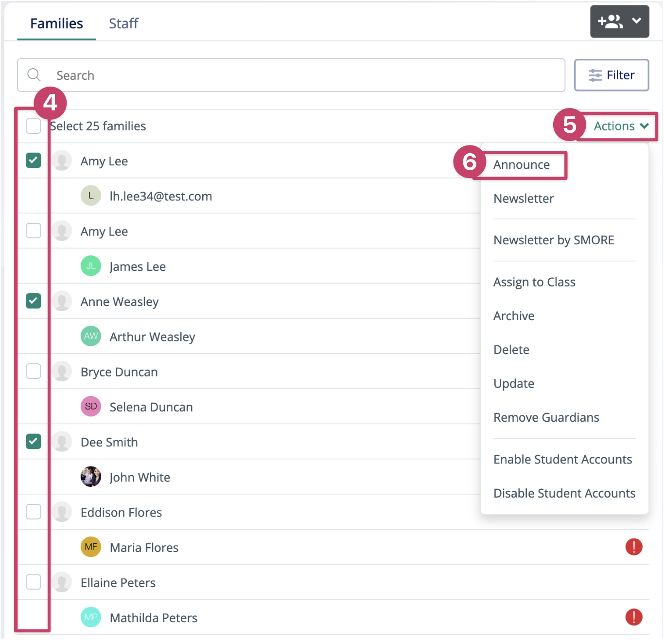
Task: Select Assign to Class menu option
Action: tap(534, 282)
